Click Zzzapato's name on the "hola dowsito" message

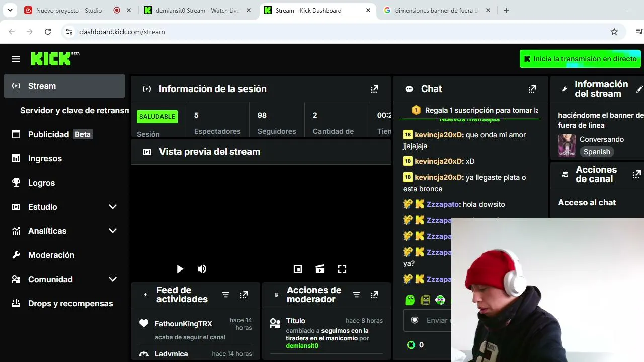pyautogui.click(x=443, y=204)
